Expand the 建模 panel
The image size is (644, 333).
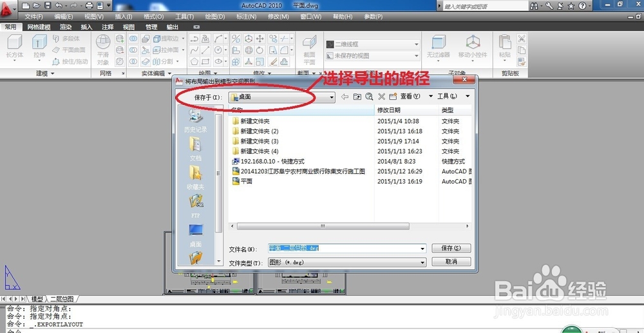pos(45,73)
